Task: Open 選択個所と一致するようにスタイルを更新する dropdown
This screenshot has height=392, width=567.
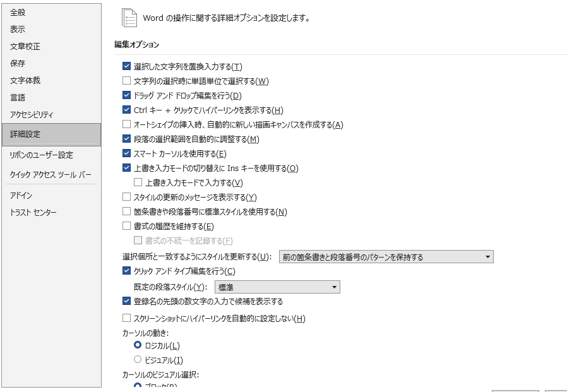Action: point(386,257)
